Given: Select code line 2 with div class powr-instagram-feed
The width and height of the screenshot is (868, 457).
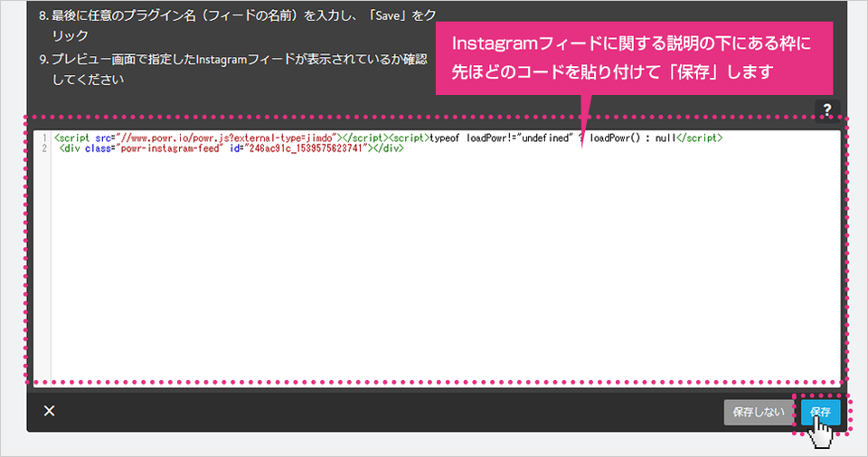Looking at the screenshot, I should tap(231, 148).
